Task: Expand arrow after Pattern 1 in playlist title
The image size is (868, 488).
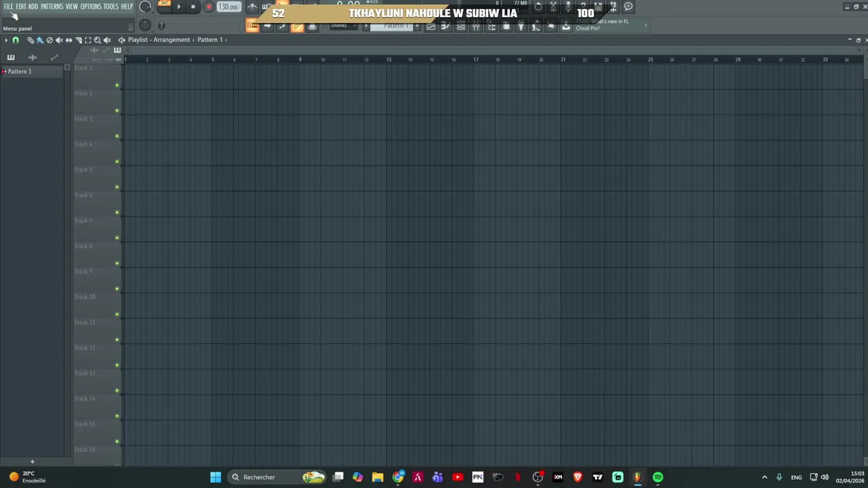Action: 226,39
